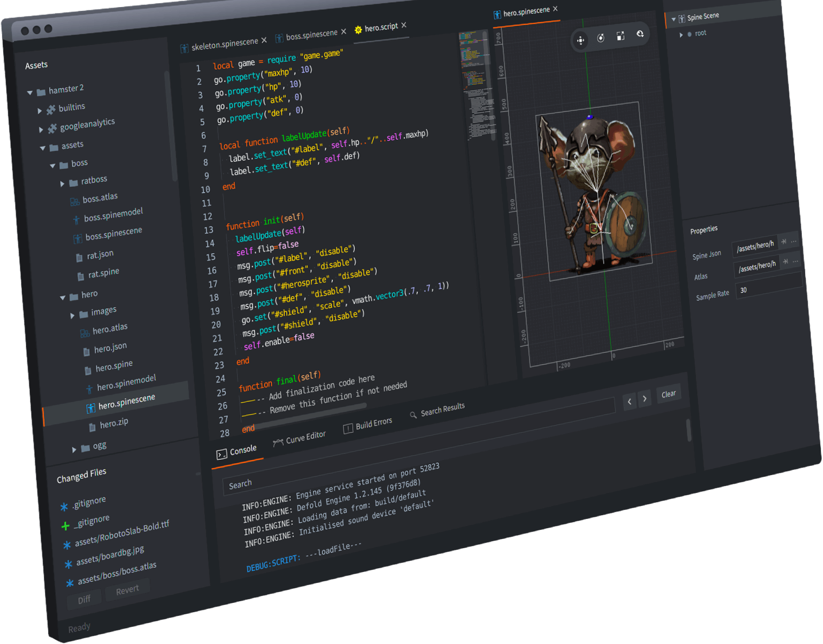Expand the ratboss folder

click(x=62, y=184)
